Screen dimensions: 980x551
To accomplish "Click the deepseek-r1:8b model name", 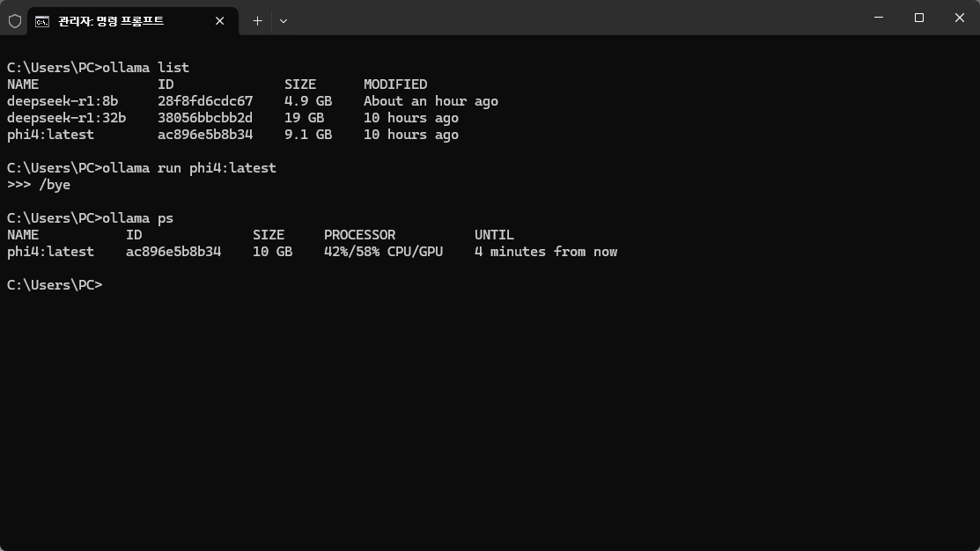I will coord(63,101).
